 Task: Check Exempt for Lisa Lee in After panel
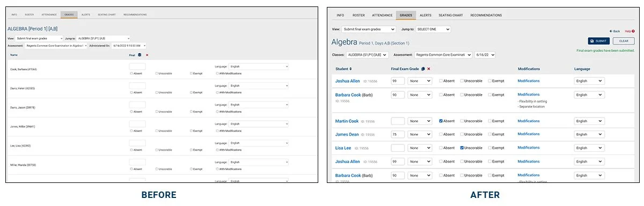(490, 148)
